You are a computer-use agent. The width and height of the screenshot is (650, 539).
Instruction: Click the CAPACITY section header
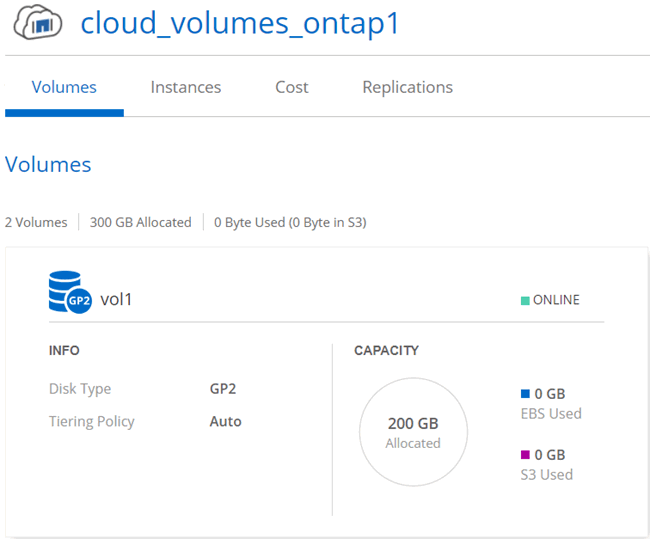pyautogui.click(x=386, y=351)
